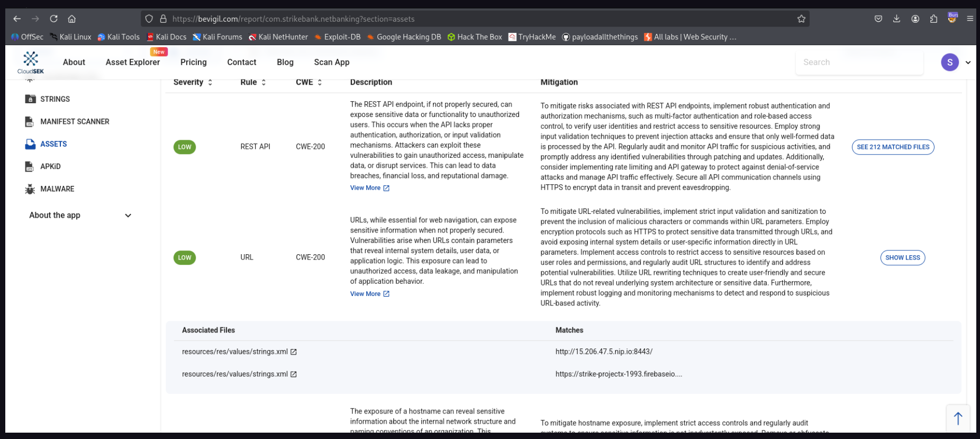Go to the browser home page icon
This screenshot has height=439, width=980.
71,19
